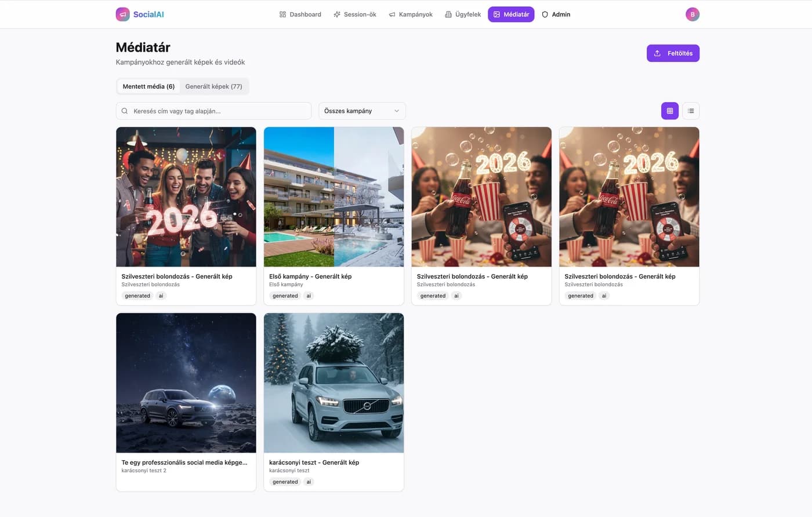Screen dimensions: 812x517
Task: Select the Médiatár navigation button
Action: (511, 14)
